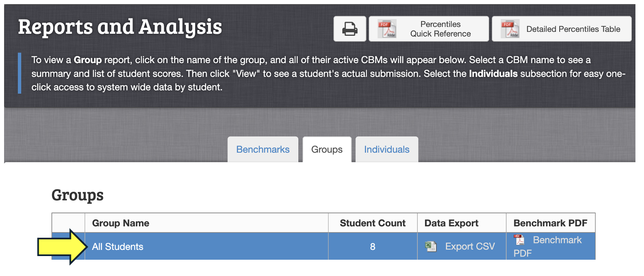
Task: Go to the Individuals tab
Action: [387, 149]
